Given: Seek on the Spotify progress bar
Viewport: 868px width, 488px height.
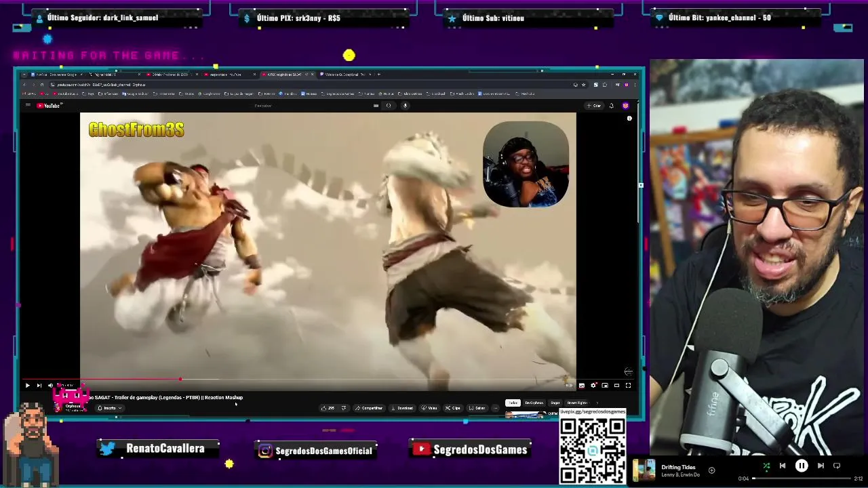Looking at the screenshot, I should click(x=801, y=479).
